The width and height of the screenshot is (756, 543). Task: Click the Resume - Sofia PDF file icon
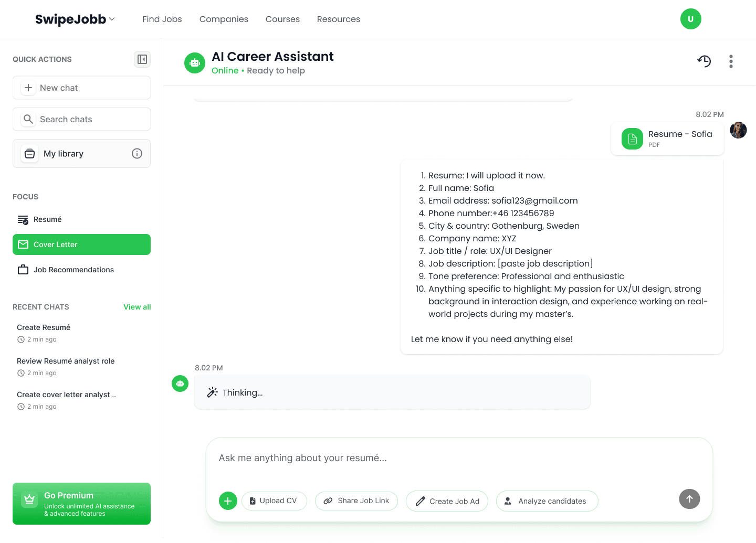tap(633, 139)
